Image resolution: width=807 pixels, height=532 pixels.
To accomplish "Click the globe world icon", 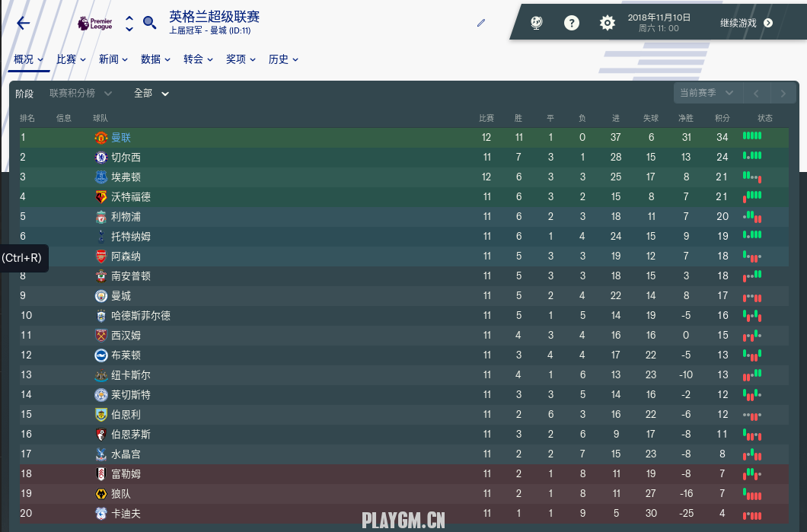I will tap(536, 23).
